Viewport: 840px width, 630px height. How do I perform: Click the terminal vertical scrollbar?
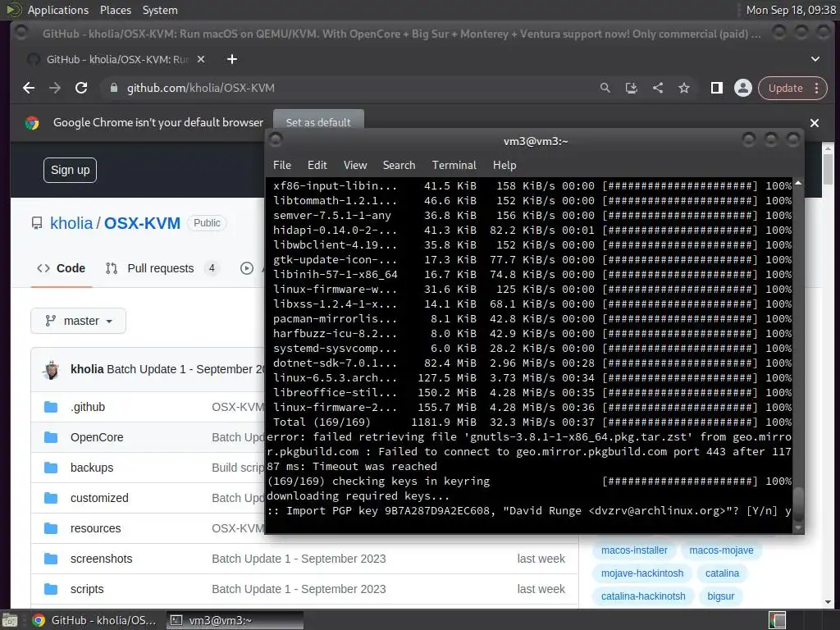(x=798, y=355)
